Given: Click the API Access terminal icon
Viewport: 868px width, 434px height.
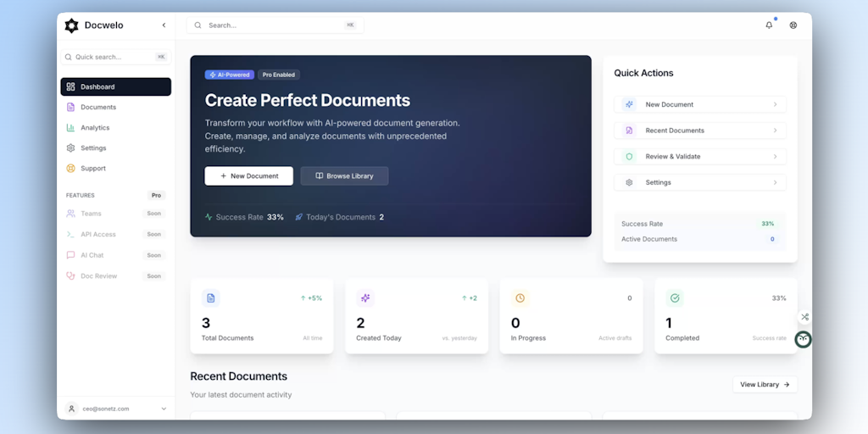Looking at the screenshot, I should 70,234.
